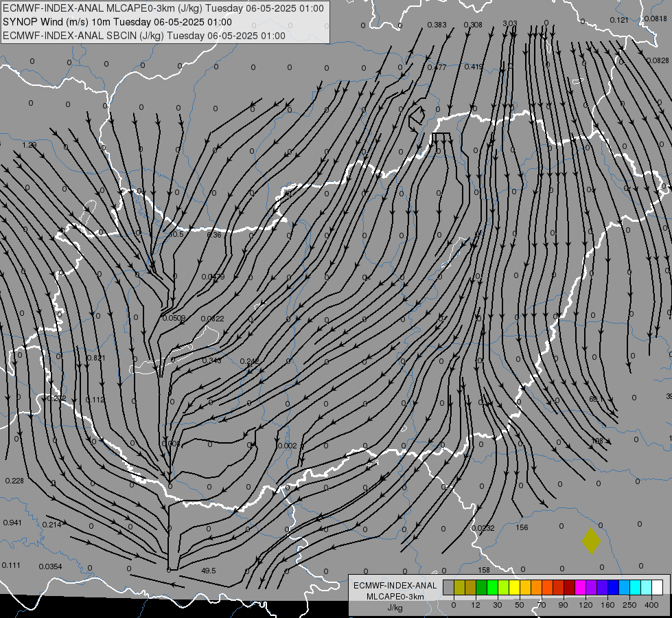Click the map value 0.0322
Viewport: 672px width, 618px height.
[213, 319]
